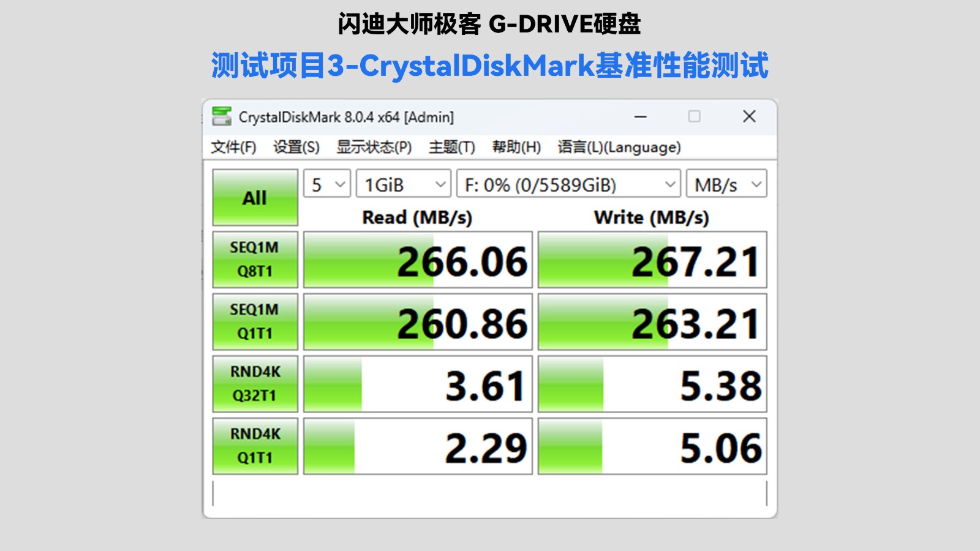Open the 帮助(H) menu

[517, 148]
